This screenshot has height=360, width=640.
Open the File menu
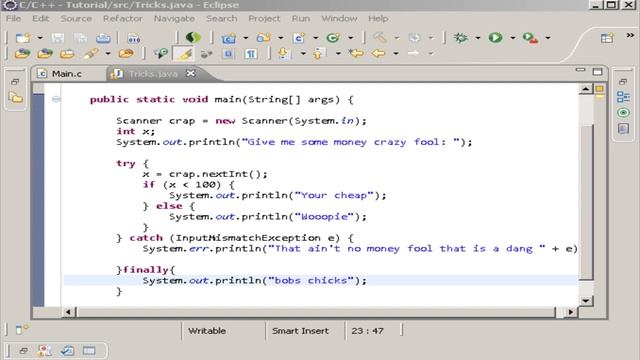(x=13, y=19)
